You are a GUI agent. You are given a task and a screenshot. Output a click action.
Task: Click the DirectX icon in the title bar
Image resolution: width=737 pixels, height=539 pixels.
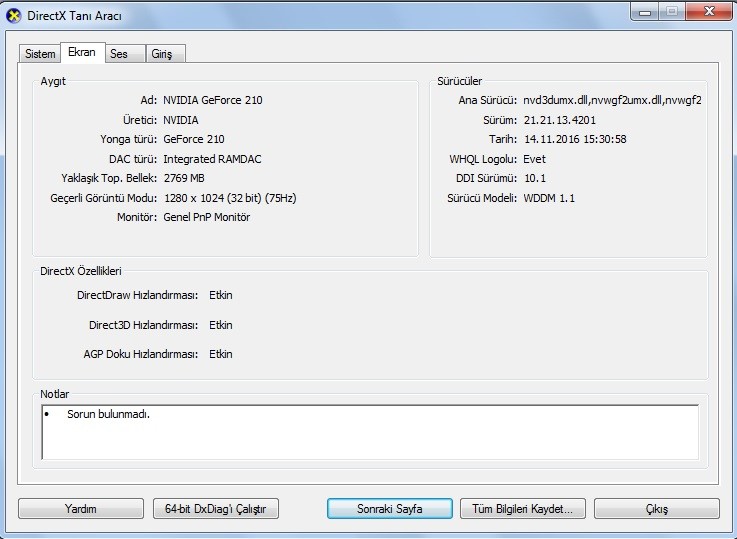(14, 15)
